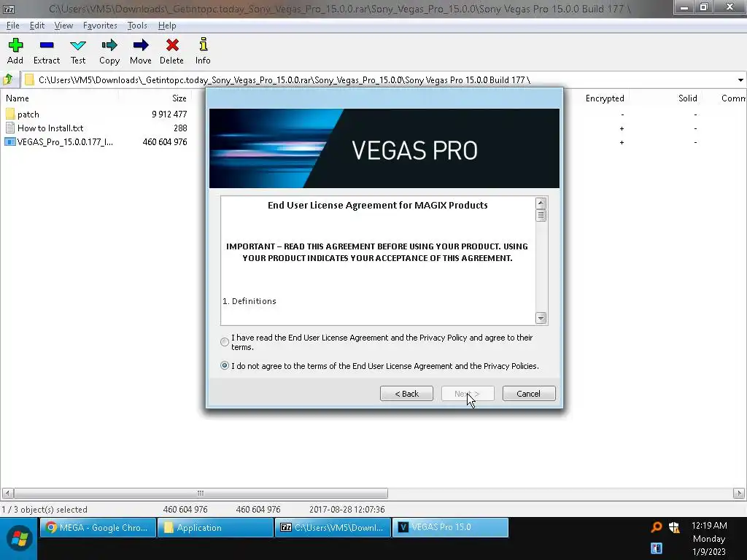Click the Back button in installer

coord(406,393)
